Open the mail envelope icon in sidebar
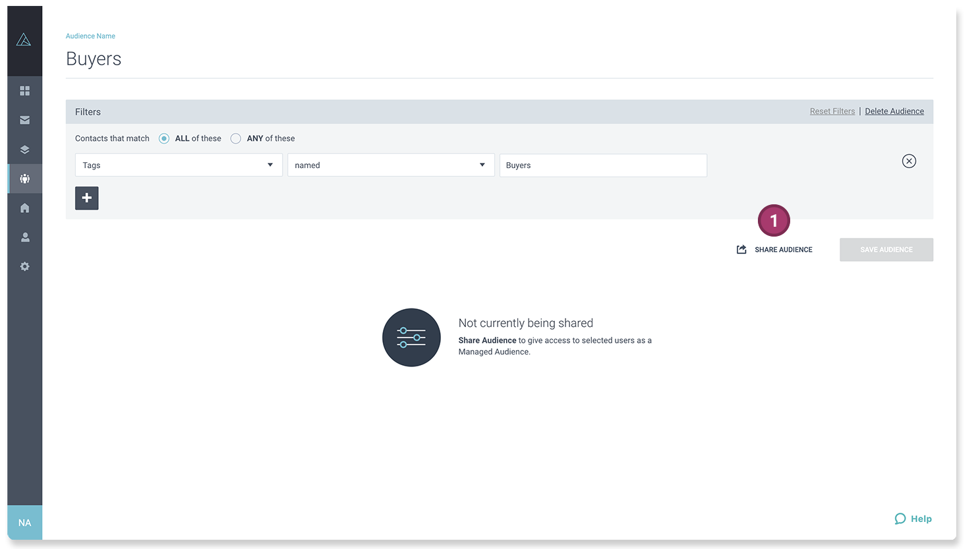The image size is (980, 549). [x=24, y=120]
